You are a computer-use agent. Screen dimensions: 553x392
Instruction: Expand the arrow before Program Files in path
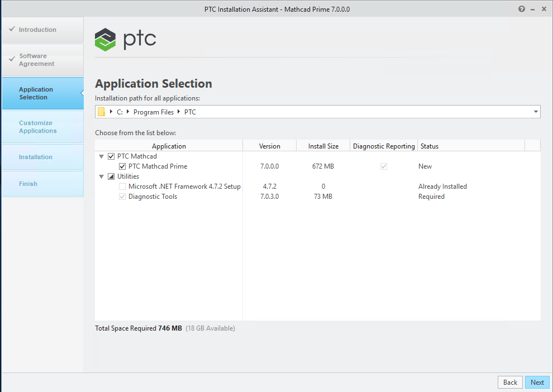pos(128,112)
